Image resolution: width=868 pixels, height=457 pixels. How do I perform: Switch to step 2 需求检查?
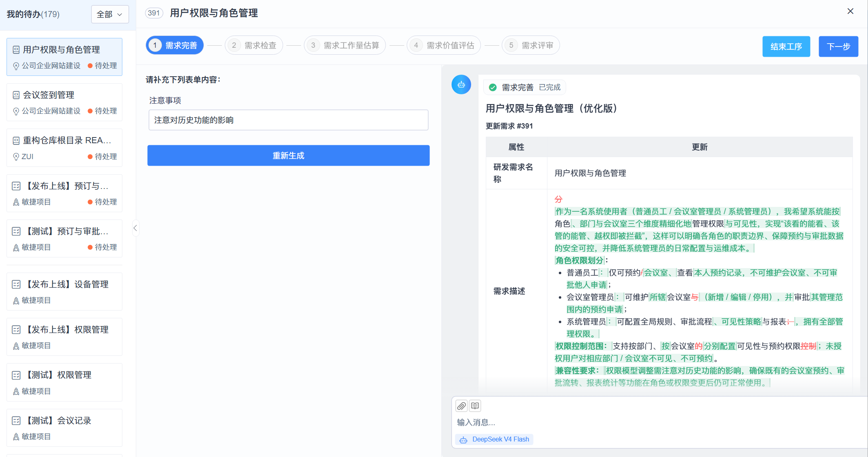point(254,45)
